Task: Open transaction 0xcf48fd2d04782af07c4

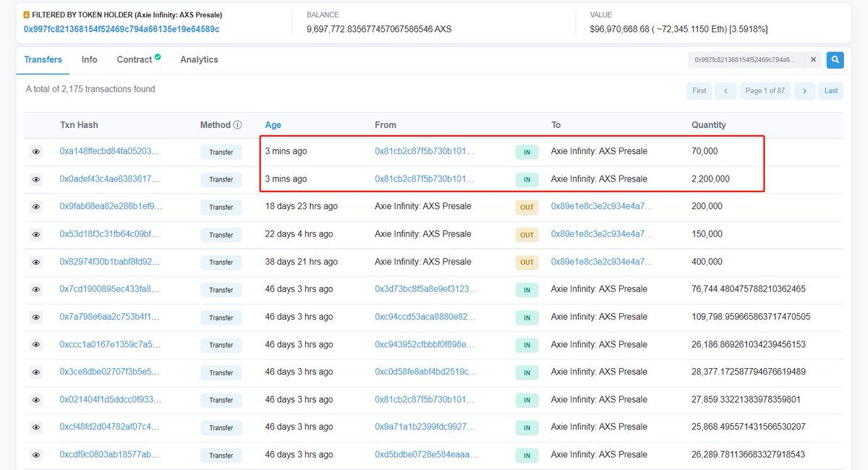Action: (x=110, y=427)
